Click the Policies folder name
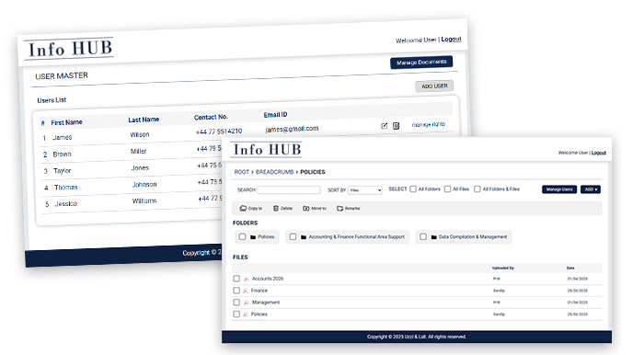Image resolution: width=644 pixels, height=355 pixels. [266, 236]
